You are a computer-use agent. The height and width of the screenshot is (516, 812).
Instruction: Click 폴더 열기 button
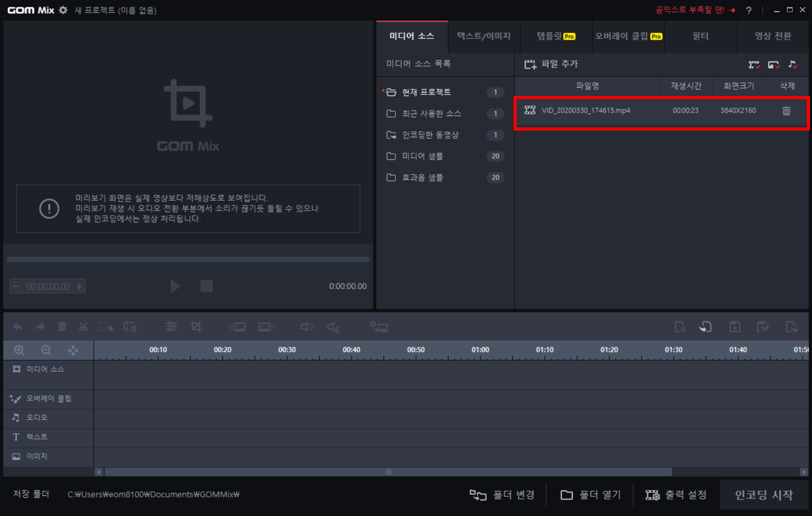tap(591, 495)
